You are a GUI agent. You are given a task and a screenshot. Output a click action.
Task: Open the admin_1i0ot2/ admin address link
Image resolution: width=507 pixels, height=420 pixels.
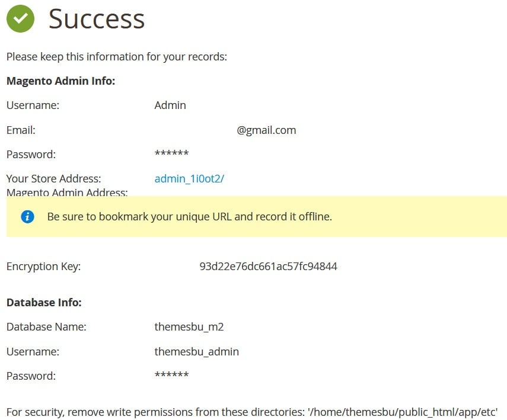[x=189, y=179]
